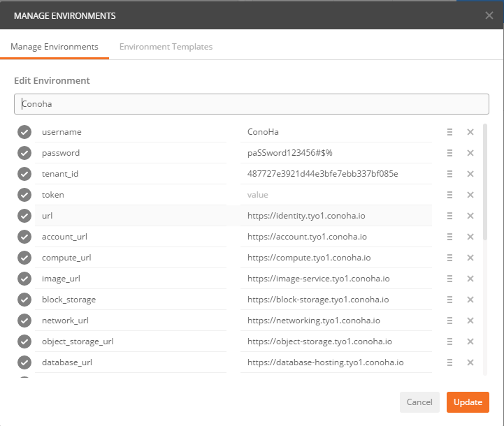Click the reorder handle for image_url
The width and height of the screenshot is (504, 426).
[449, 279]
